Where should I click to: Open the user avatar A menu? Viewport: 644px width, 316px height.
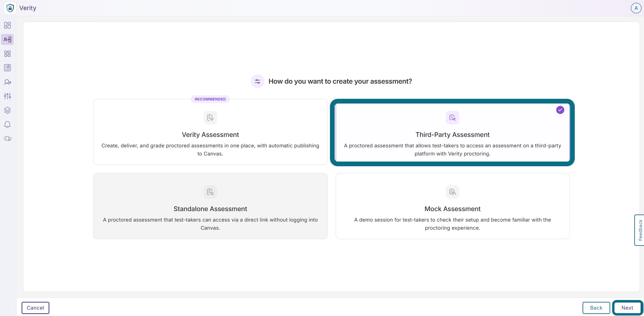coord(636,8)
